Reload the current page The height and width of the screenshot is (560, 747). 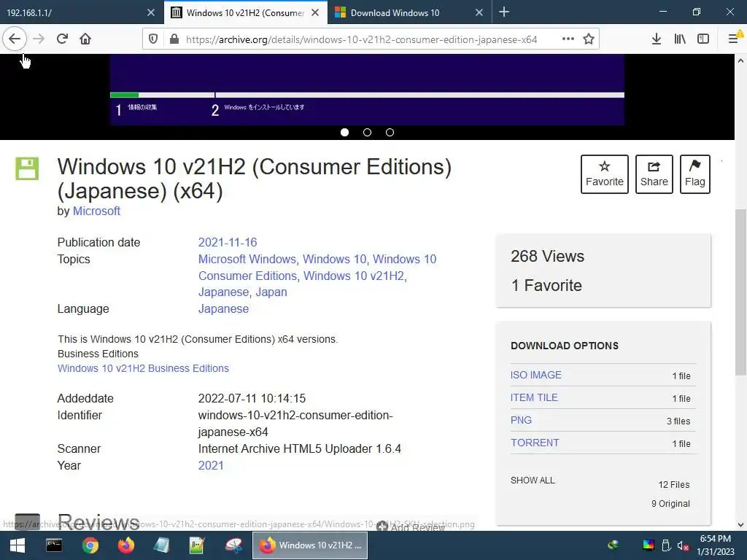(62, 39)
